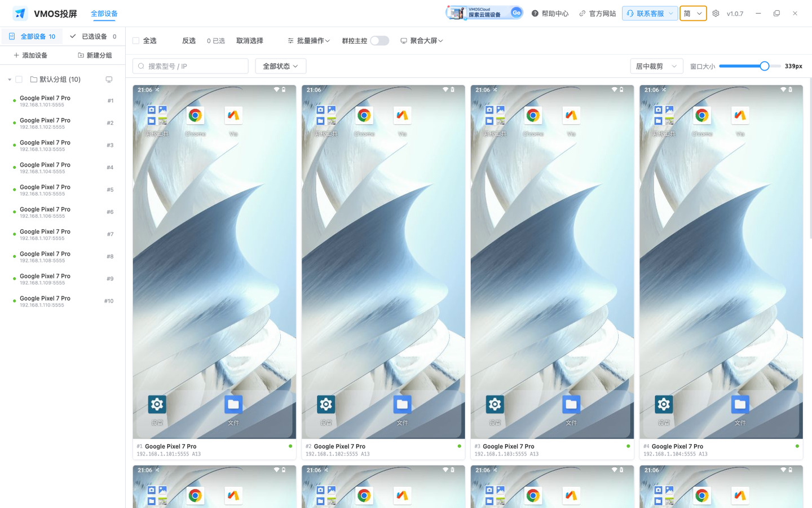Click the monitor icon beside 默认分组

point(109,80)
